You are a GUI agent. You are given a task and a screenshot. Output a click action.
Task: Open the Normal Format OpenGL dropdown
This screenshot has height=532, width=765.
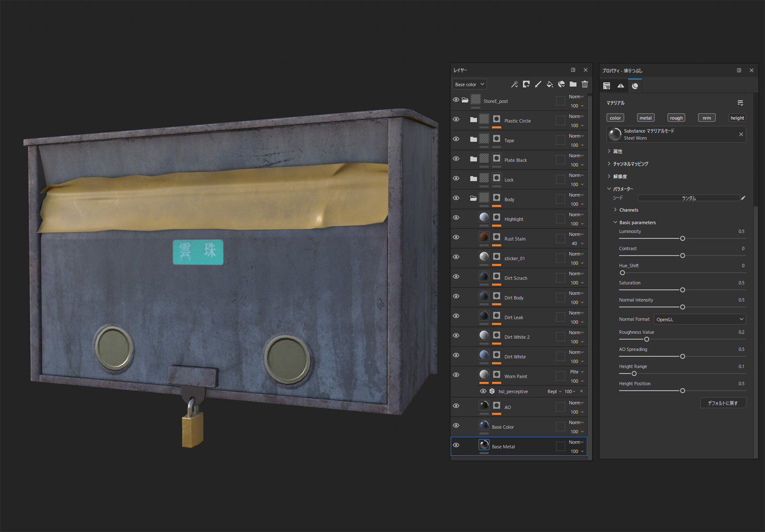(x=699, y=319)
